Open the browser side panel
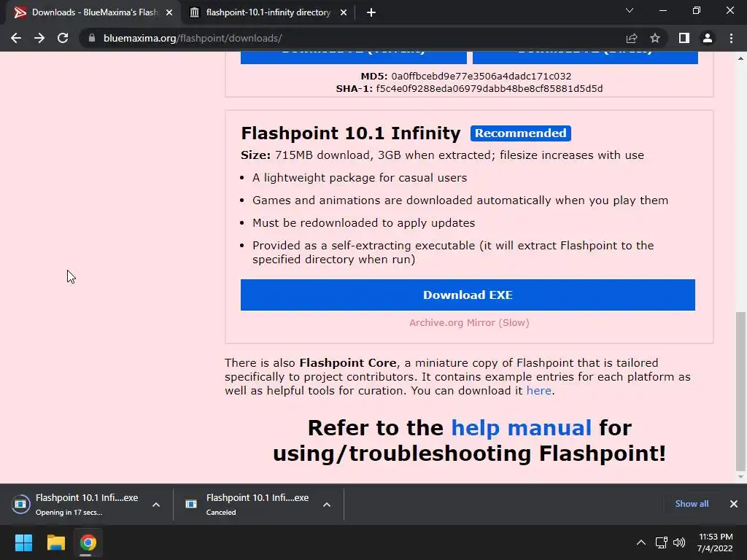747x560 pixels. click(x=684, y=38)
